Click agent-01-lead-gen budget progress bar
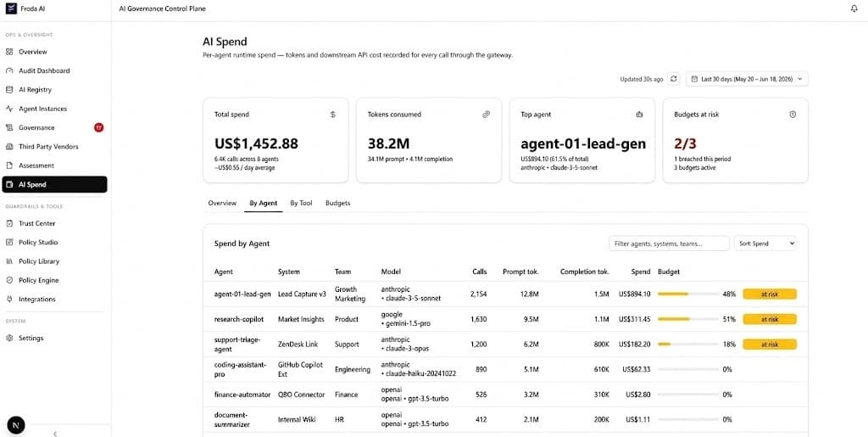 pyautogui.click(x=687, y=294)
